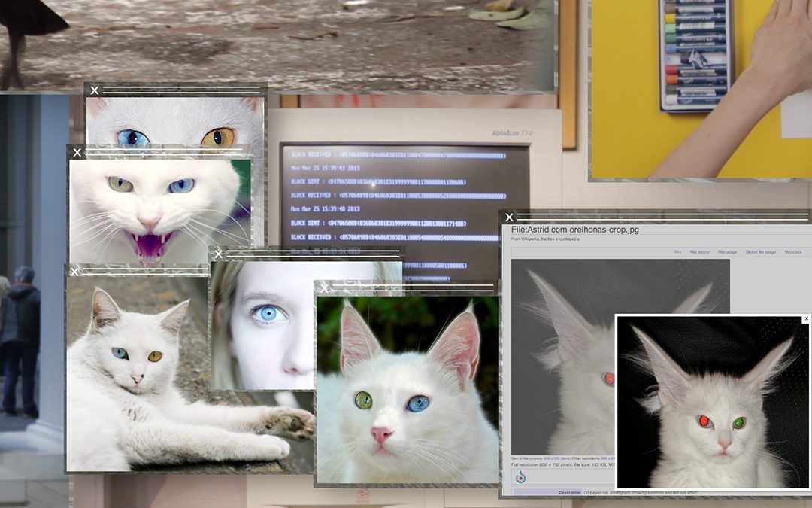This screenshot has height=508, width=812.
Task: Close the lying white cat window
Action: (74, 272)
